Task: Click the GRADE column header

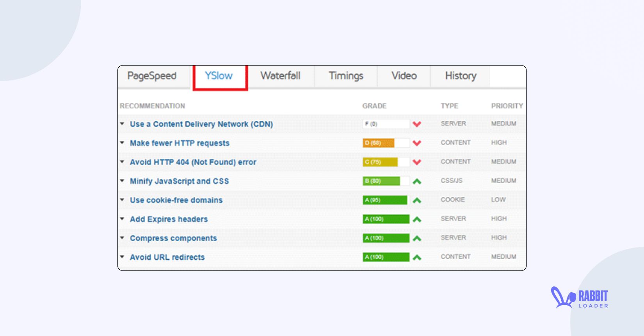Action: pyautogui.click(x=374, y=106)
